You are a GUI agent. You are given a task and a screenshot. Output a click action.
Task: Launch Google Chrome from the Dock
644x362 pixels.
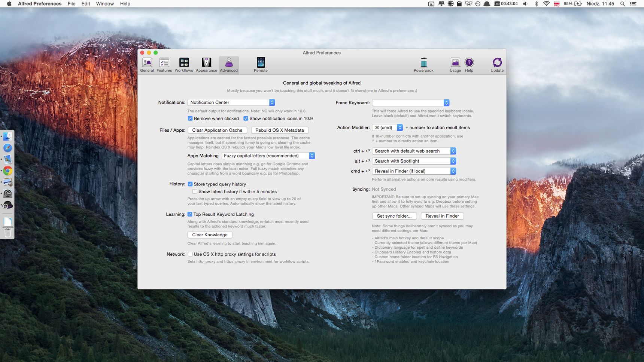click(x=7, y=171)
